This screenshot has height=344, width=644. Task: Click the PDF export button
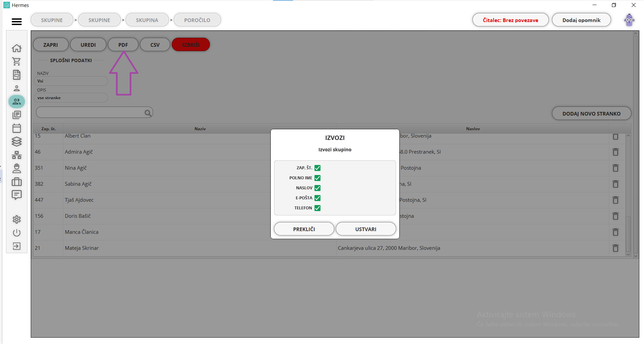123,45
